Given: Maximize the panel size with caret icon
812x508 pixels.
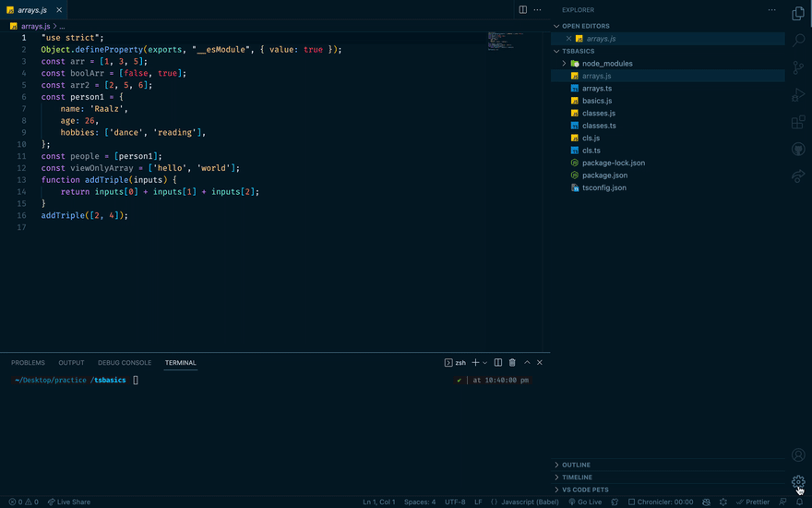Looking at the screenshot, I should [527, 362].
